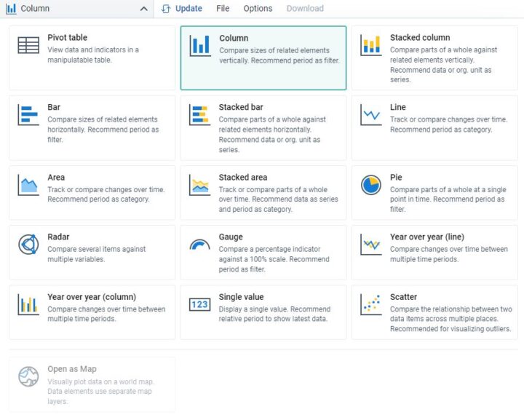Click the chevron-up arrow beside Column
This screenshot has height=420, width=524.
tap(143, 9)
